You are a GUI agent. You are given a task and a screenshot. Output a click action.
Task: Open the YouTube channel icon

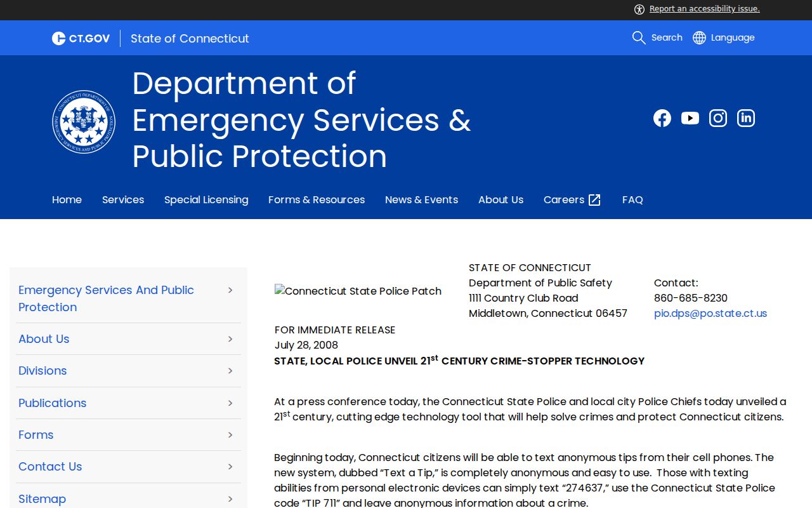pyautogui.click(x=690, y=118)
